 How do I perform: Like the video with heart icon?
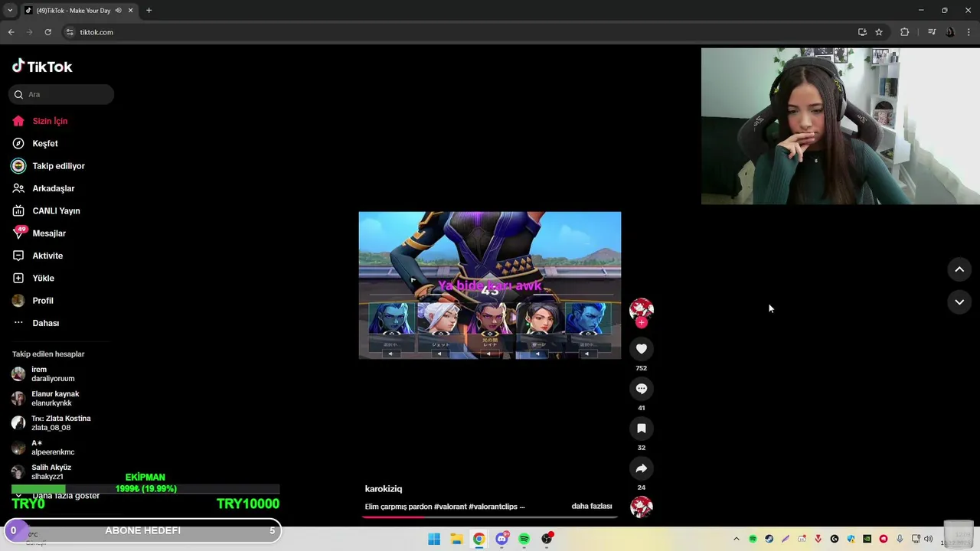tap(642, 349)
